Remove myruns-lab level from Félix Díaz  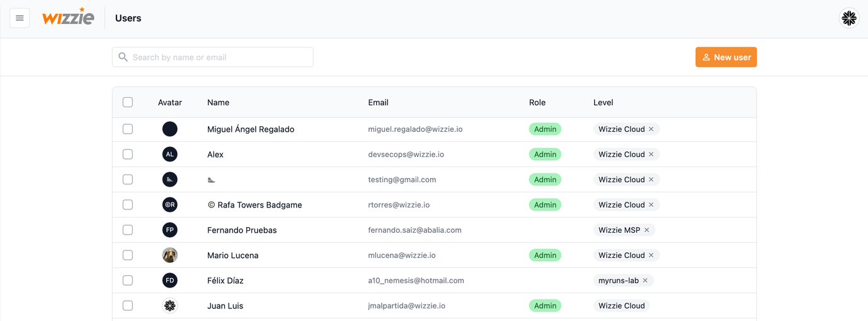645,281
